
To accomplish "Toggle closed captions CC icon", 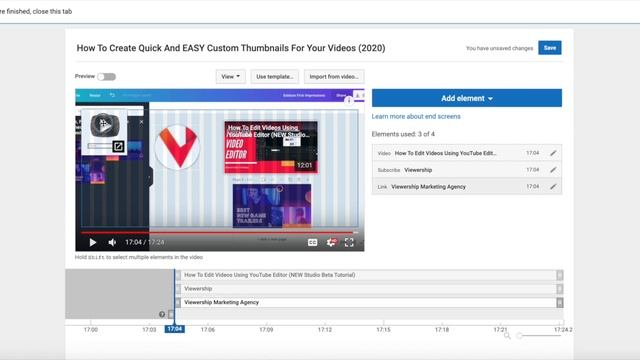I will [x=312, y=242].
